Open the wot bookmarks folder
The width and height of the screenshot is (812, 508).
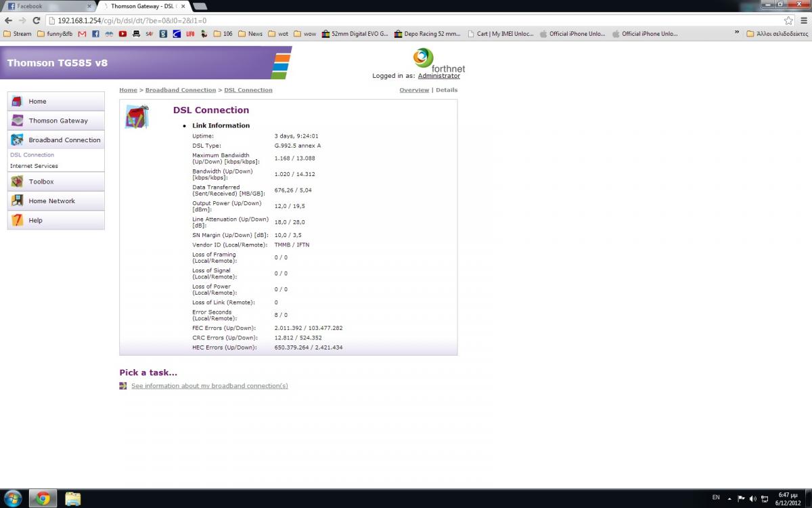tap(278, 34)
